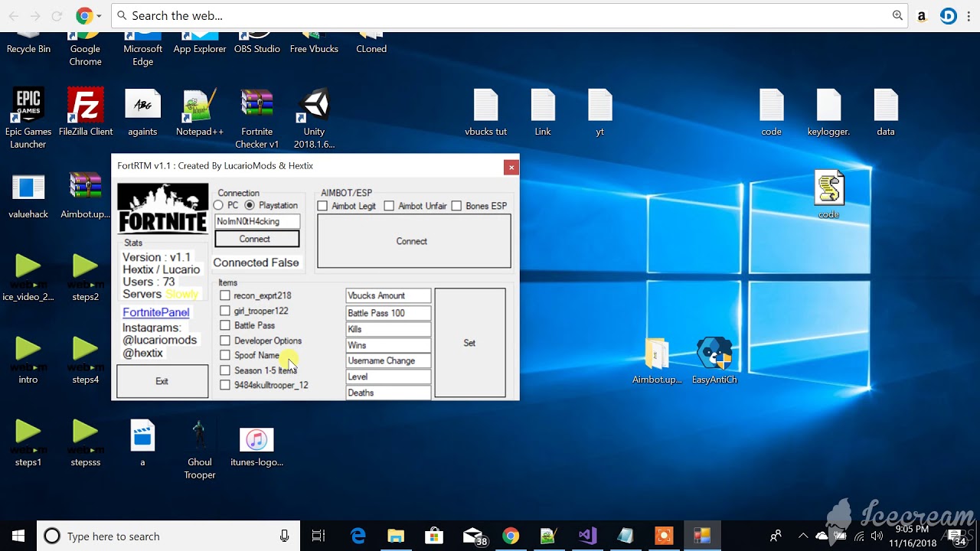Viewport: 980px width, 551px height.
Task: Select the Playstation connection radio button
Action: point(250,206)
